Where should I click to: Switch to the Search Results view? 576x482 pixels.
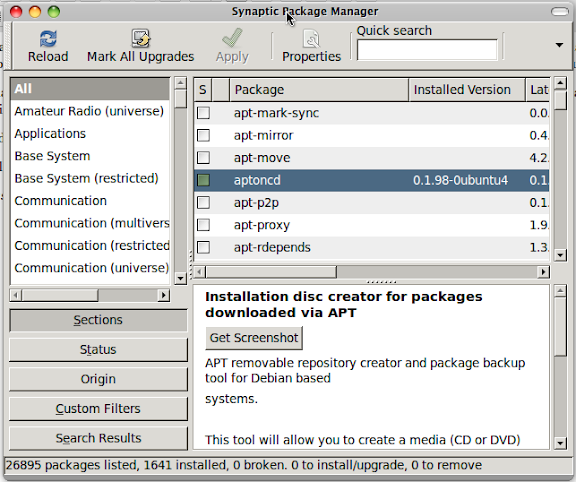(98, 438)
